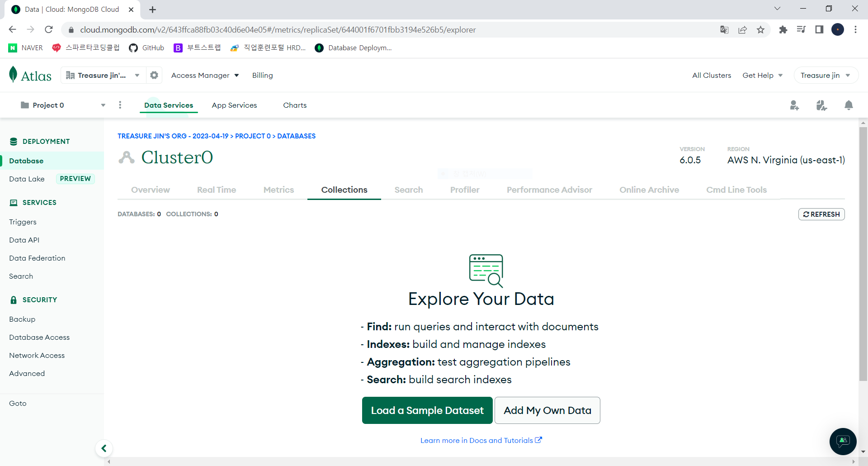Switch to the Charts tab
The image size is (868, 466).
(x=295, y=105)
